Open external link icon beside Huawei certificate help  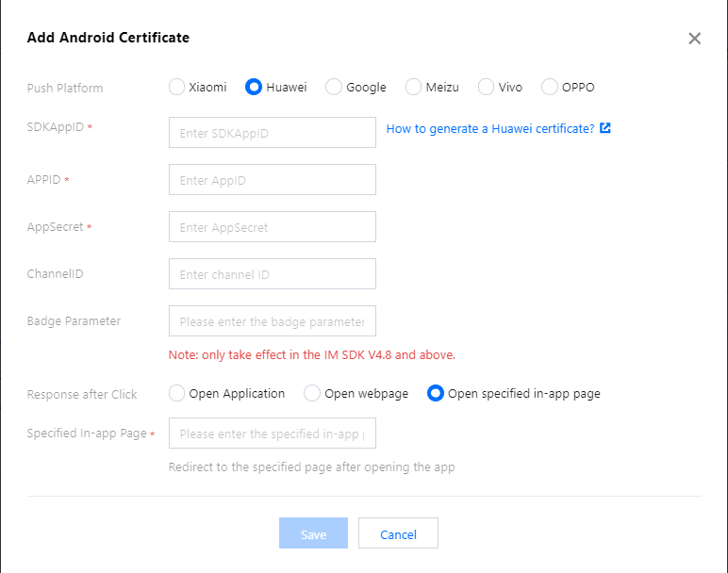pos(605,128)
